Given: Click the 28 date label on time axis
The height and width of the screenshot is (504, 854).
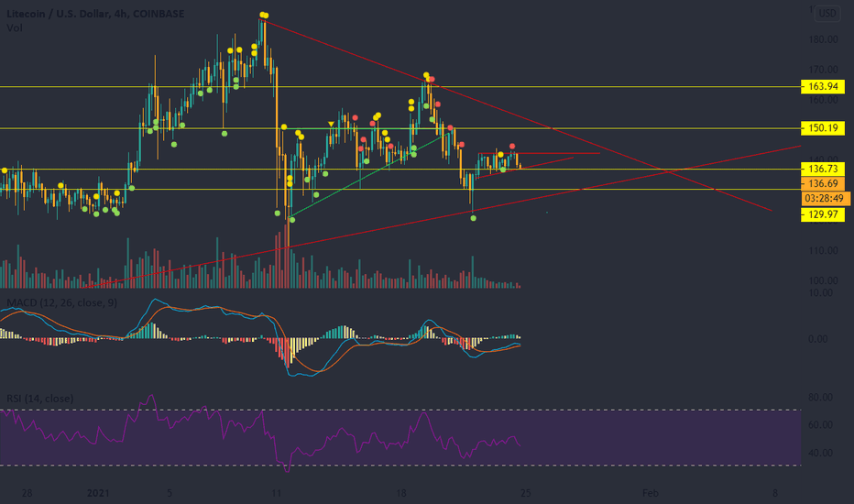Looking at the screenshot, I should pos(27,493).
